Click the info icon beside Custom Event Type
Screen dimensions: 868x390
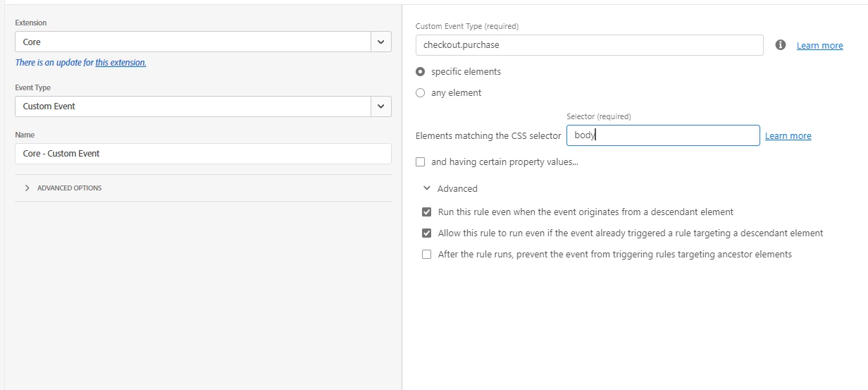point(780,45)
